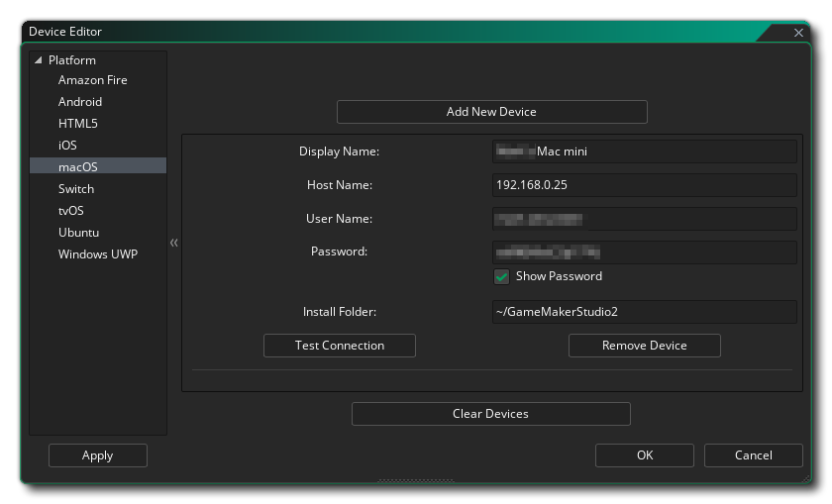This screenshot has width=832, height=504.
Task: Click the Clear Devices button
Action: [x=490, y=414]
